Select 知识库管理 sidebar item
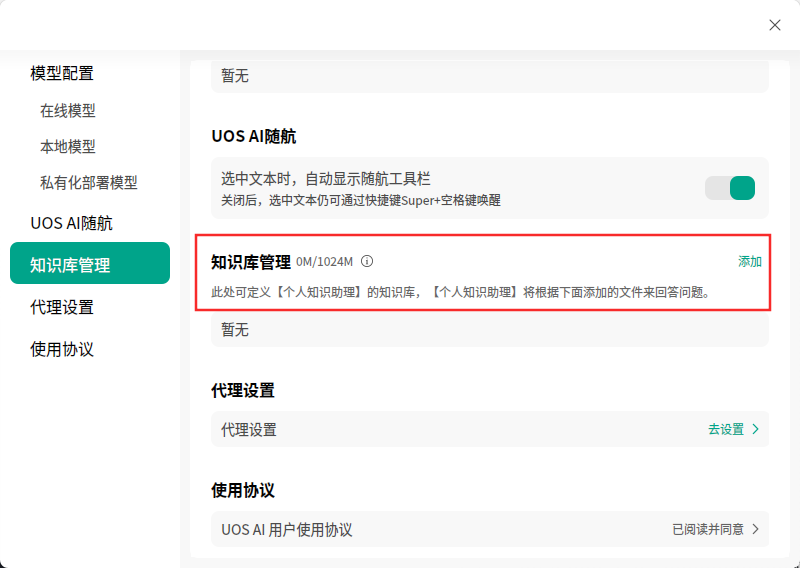The image size is (800, 568). point(90,263)
